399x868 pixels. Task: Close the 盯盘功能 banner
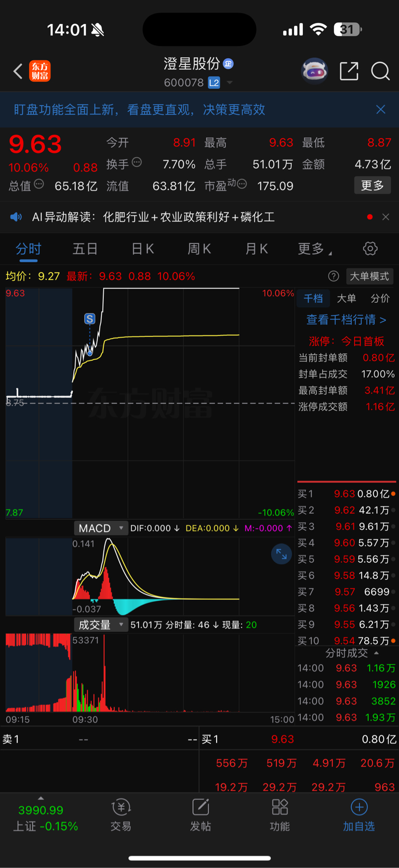click(x=381, y=109)
